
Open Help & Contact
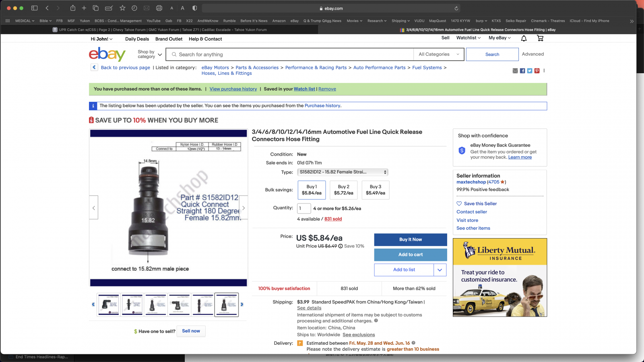[205, 39]
